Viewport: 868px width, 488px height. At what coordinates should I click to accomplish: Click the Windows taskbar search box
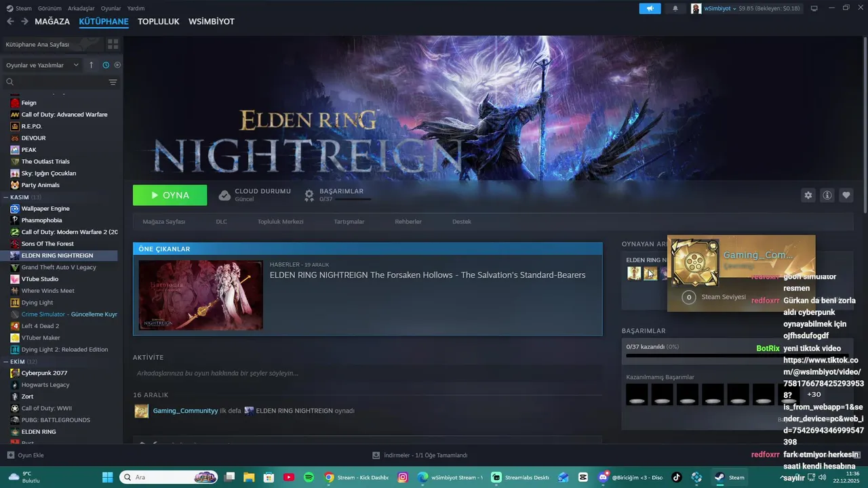tap(169, 477)
